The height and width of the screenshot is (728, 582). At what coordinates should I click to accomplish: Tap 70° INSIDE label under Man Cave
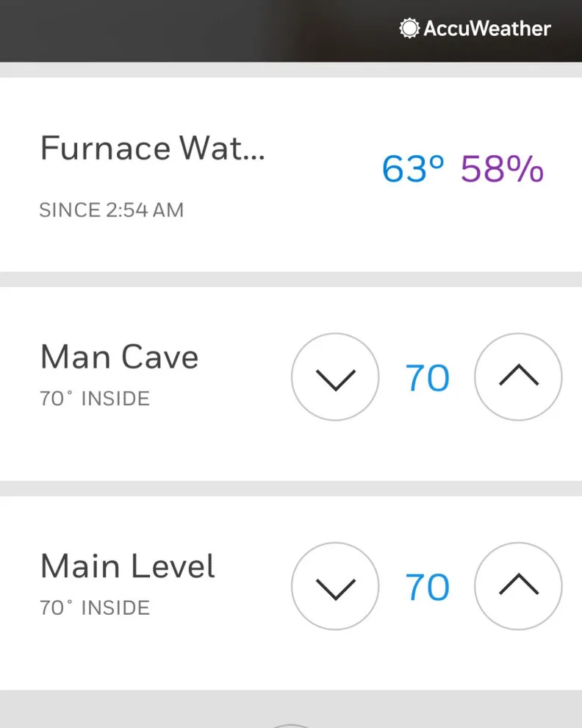click(95, 399)
